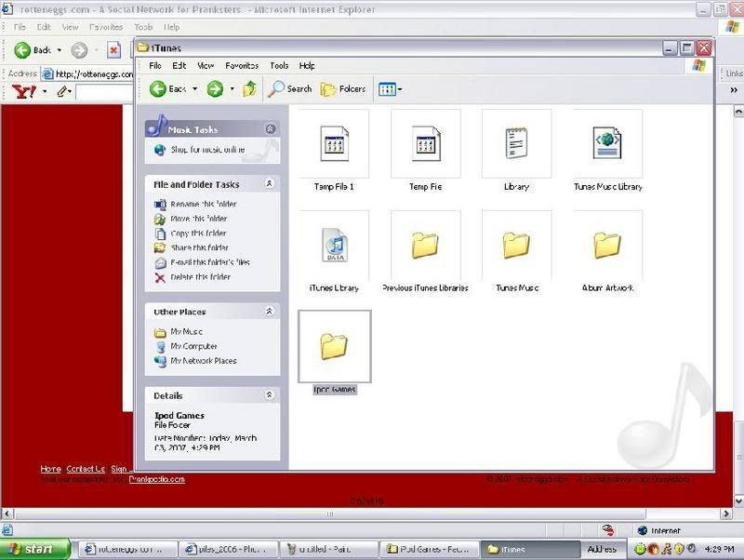
Task: Open Tools menu in iTunes folder window
Action: coord(279,65)
